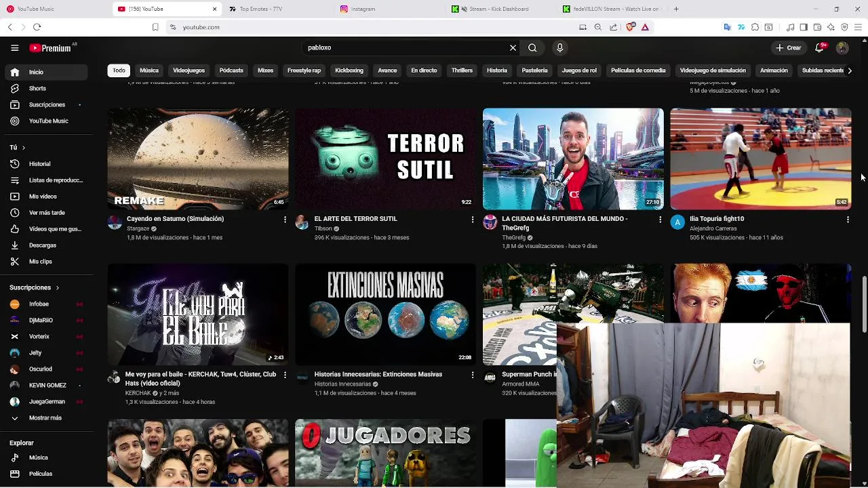Open options for La ciudad más futurista
The width and height of the screenshot is (868, 488).
pos(660,220)
